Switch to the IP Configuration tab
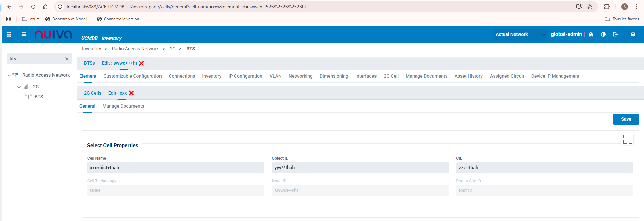The width and height of the screenshot is (644, 221). pos(245,76)
